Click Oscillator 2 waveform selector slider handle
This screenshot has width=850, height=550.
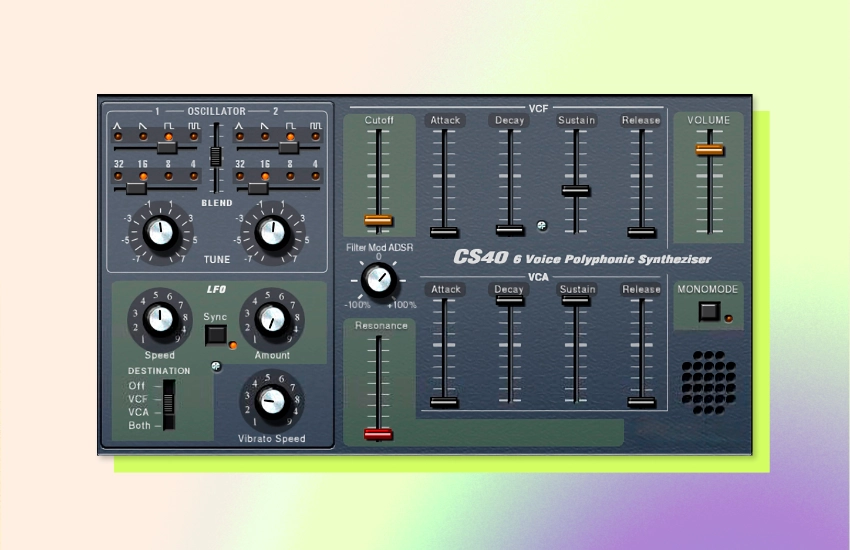289,147
